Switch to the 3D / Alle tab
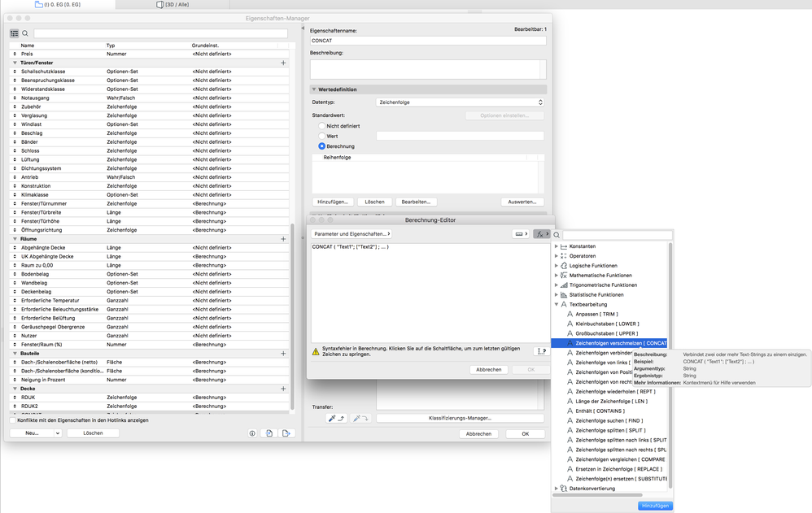The width and height of the screenshot is (812, 513). coord(173,4)
